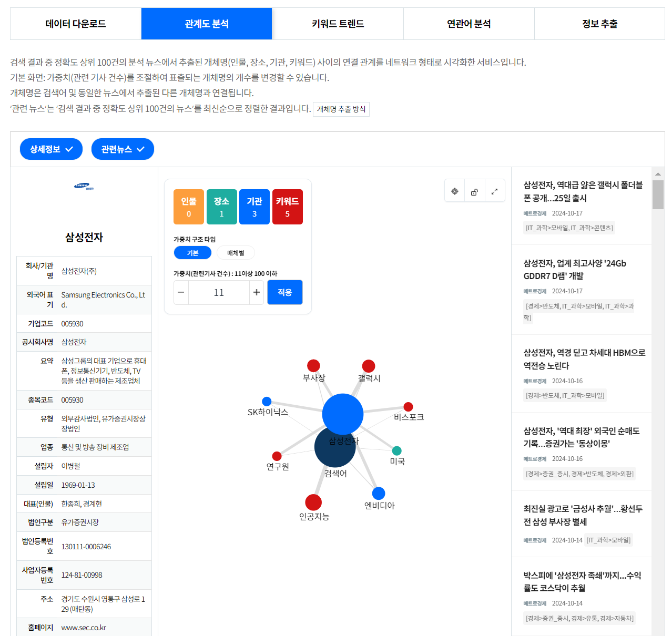
Task: Click the weight value field showing 11
Action: click(219, 292)
